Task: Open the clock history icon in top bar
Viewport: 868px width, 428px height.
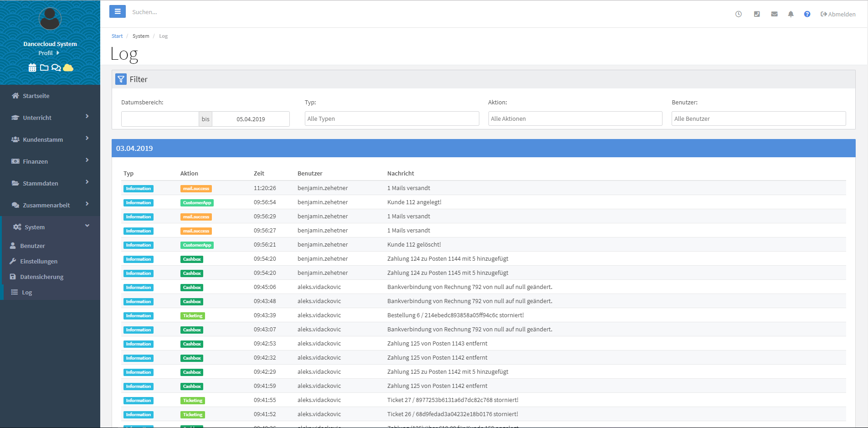Action: [x=739, y=14]
